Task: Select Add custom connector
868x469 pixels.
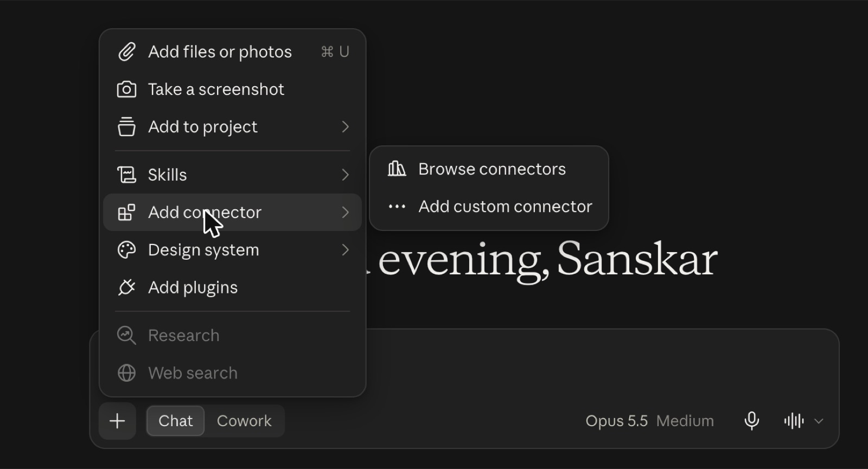Action: [x=489, y=207]
